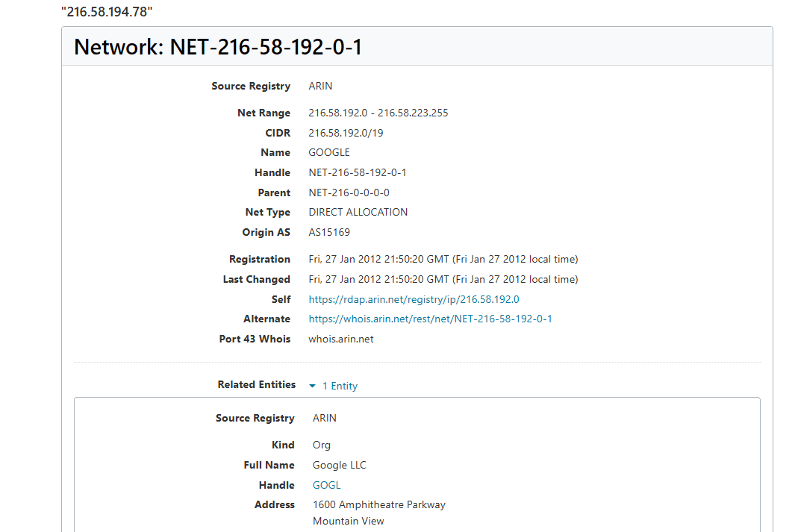Screen dimensions: 798x532
Task: Click the Net Range value
Action: tap(378, 113)
